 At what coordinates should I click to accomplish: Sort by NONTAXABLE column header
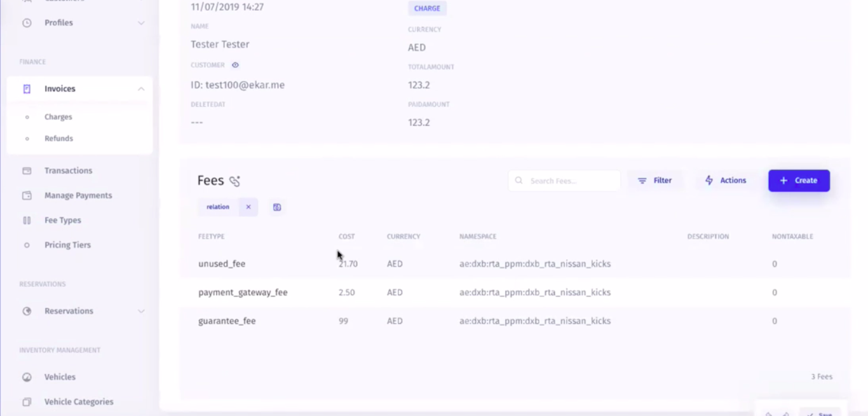pos(792,237)
